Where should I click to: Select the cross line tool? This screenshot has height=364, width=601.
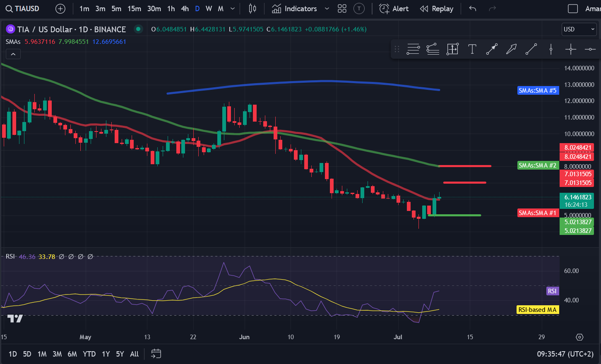click(x=571, y=49)
